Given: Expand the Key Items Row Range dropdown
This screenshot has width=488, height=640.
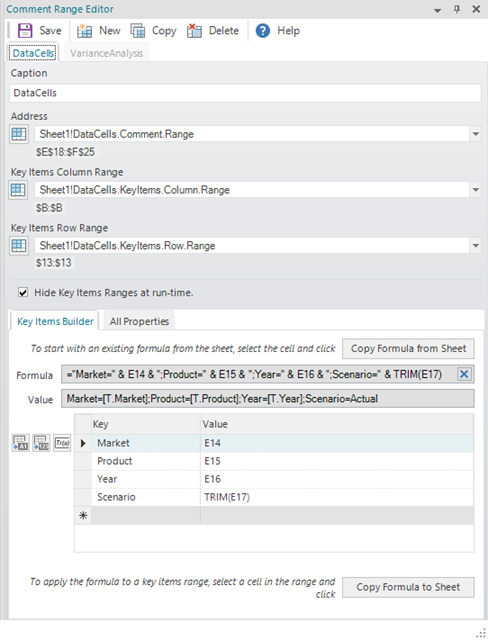Looking at the screenshot, I should pos(475,246).
